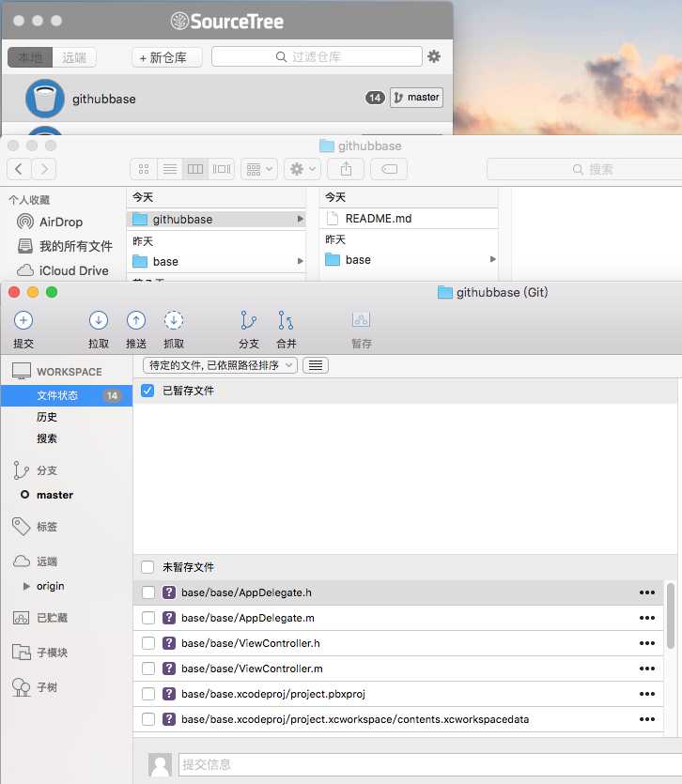Click the githubbase repository bucket icon
Viewport: 682px width, 784px height.
click(44, 99)
